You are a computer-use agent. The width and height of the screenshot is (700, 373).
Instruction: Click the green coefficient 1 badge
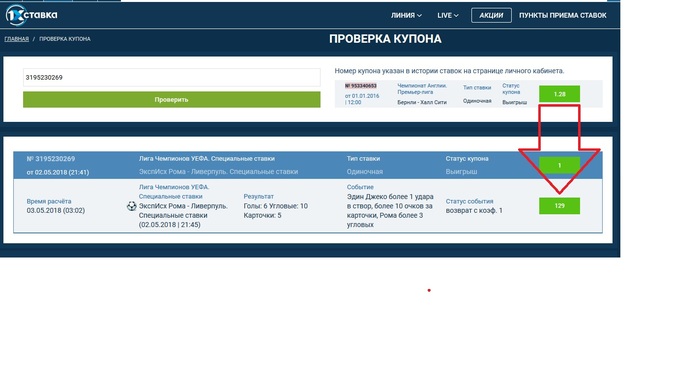click(559, 165)
